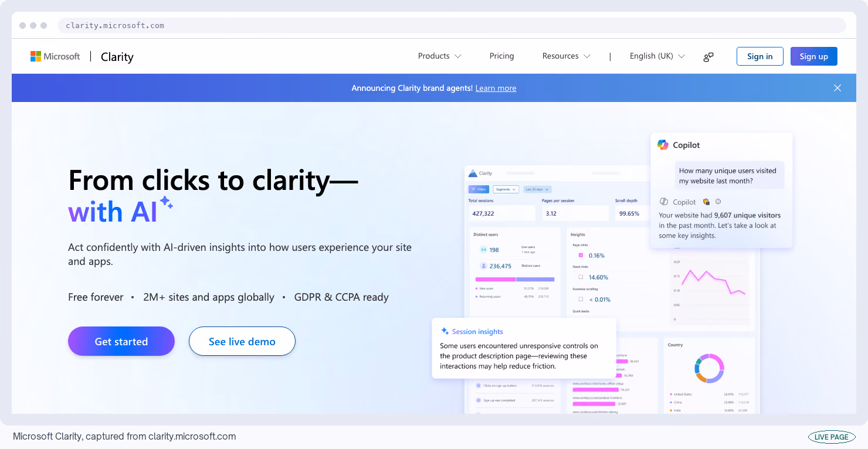Click the China row in Country legend

coord(710,402)
